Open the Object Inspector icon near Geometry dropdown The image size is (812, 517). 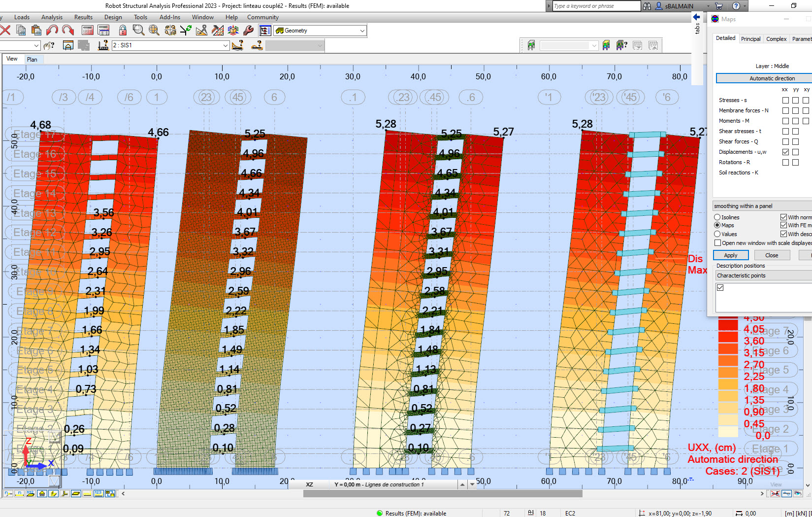tap(265, 30)
